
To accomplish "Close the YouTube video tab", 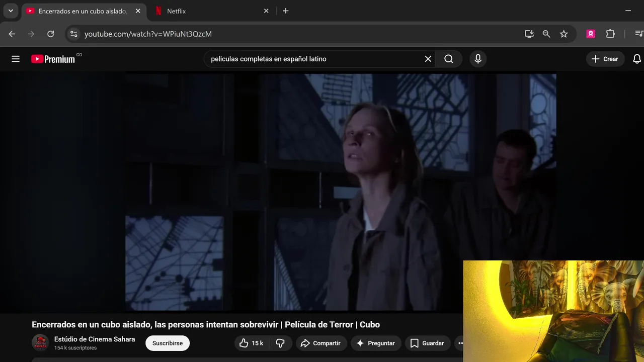I will click(138, 11).
